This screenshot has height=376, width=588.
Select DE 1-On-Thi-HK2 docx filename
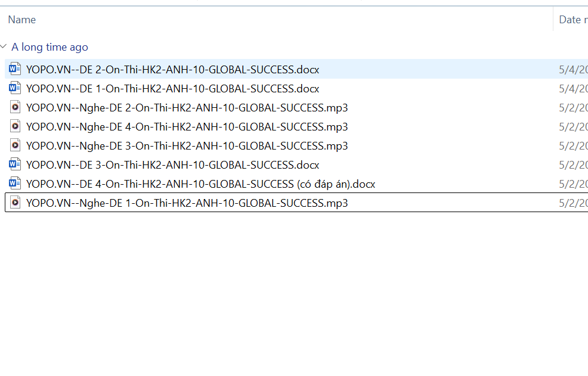(x=172, y=89)
